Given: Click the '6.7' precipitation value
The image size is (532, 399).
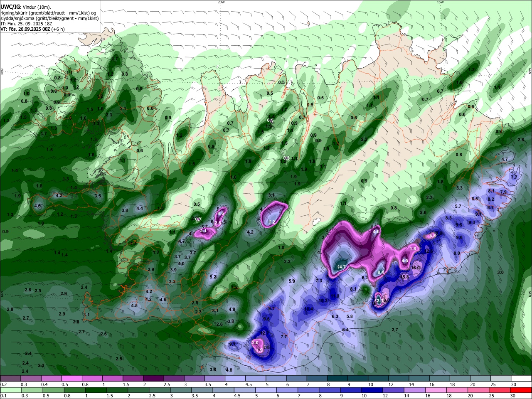Looking at the screenshot, I should coord(365,278).
